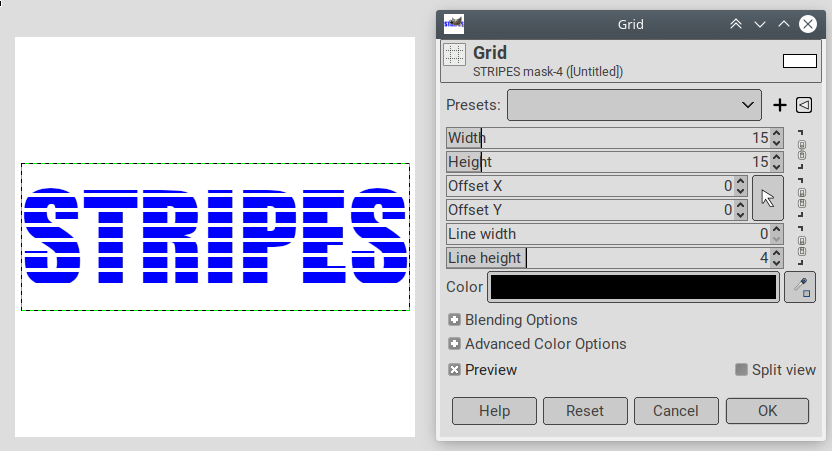Click the Line width slider field

click(x=609, y=234)
